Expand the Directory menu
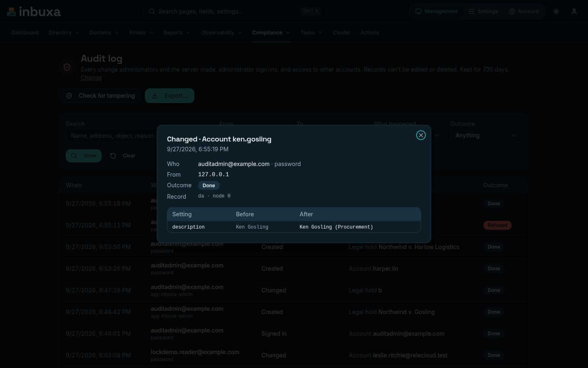The image size is (588, 368). coord(64,33)
